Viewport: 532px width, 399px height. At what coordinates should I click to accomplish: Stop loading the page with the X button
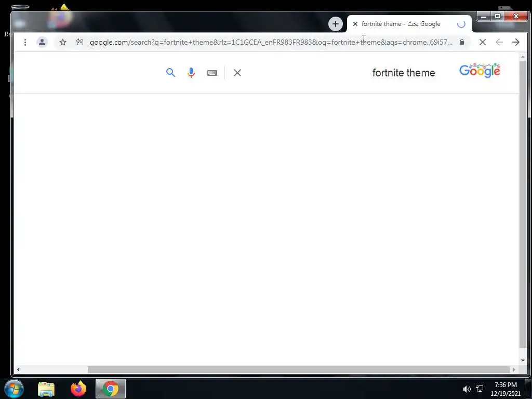483,42
